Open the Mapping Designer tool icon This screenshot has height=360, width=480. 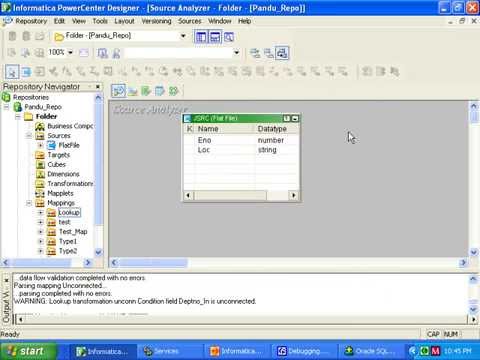coord(173,91)
